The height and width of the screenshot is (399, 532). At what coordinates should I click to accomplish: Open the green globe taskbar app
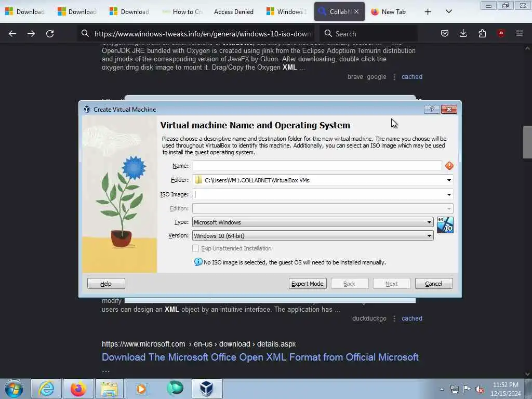pos(175,388)
